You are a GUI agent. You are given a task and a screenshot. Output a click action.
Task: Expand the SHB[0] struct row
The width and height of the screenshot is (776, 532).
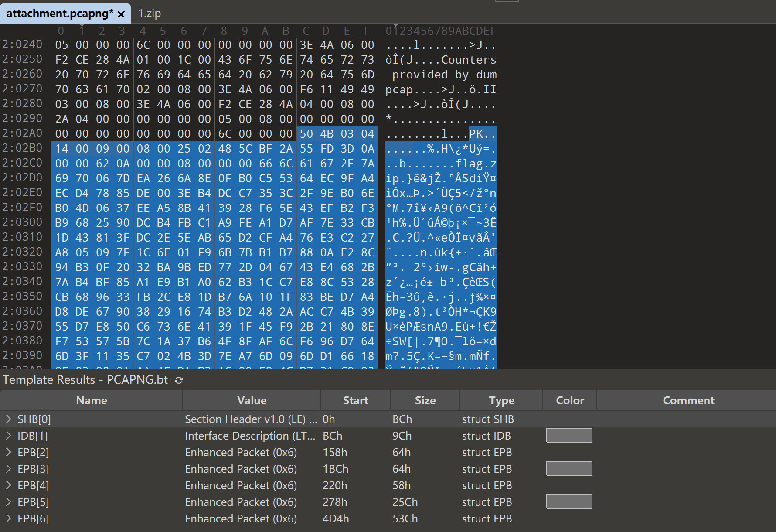click(8, 419)
